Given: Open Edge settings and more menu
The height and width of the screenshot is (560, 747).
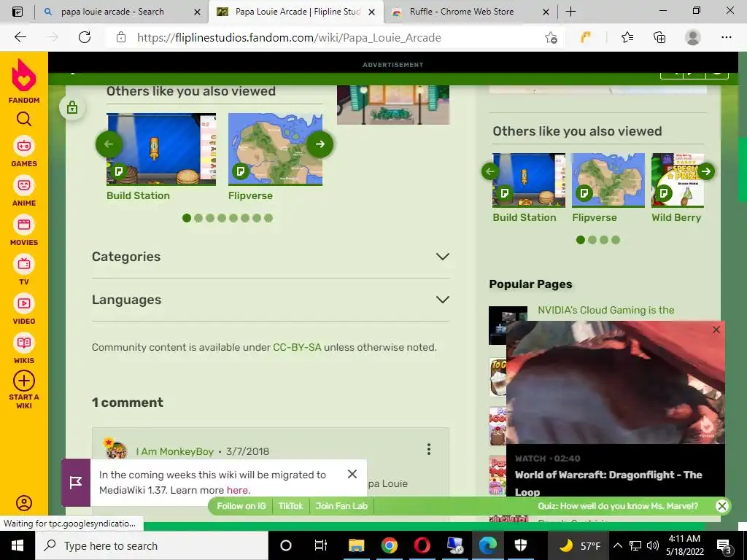Looking at the screenshot, I should pos(726,37).
